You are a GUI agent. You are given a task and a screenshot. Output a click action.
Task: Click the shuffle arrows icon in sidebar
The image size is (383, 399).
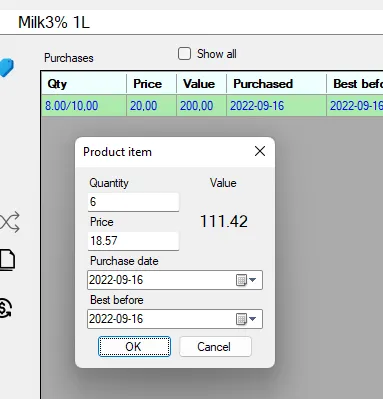click(x=9, y=222)
